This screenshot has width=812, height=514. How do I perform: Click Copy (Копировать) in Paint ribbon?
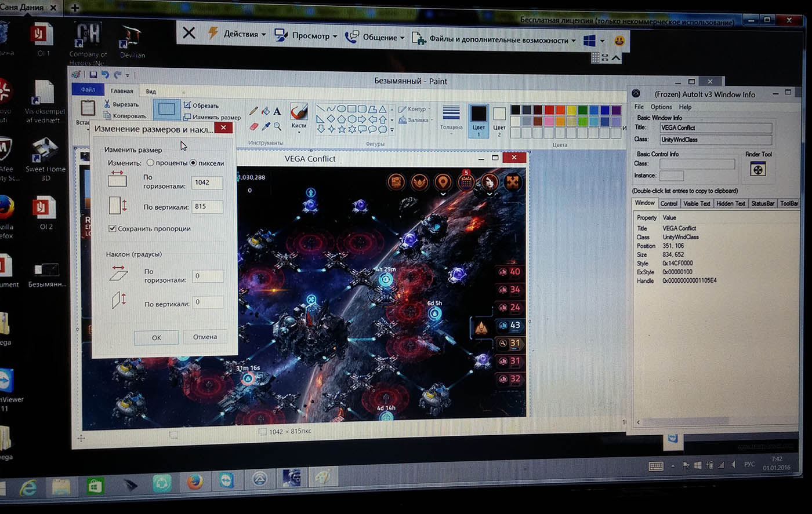(125, 116)
